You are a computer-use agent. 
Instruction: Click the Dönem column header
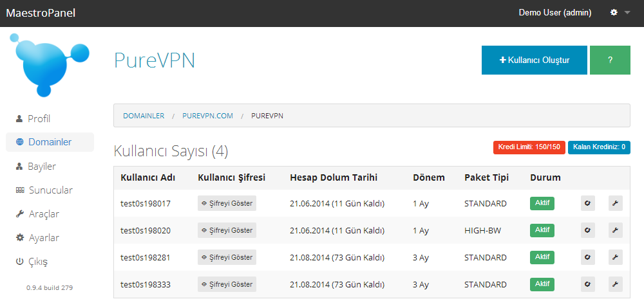point(429,178)
